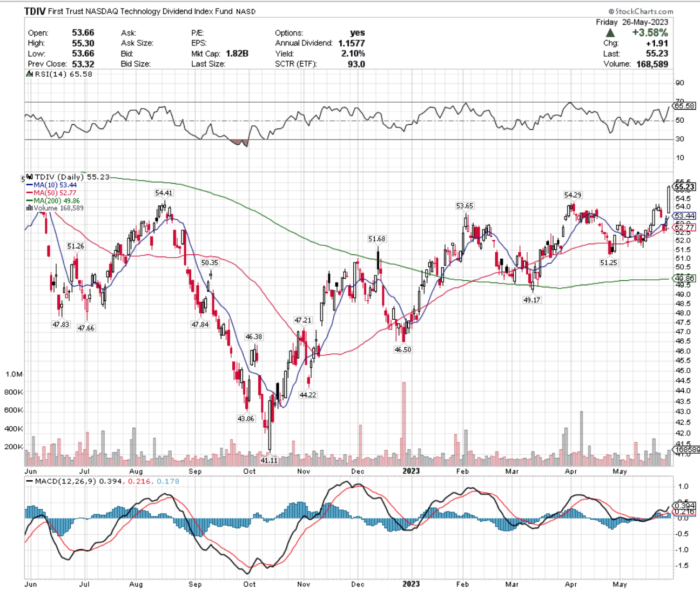The image size is (700, 592).
Task: Click the green MA(200) 49.86 legend entry
Action: 53,200
